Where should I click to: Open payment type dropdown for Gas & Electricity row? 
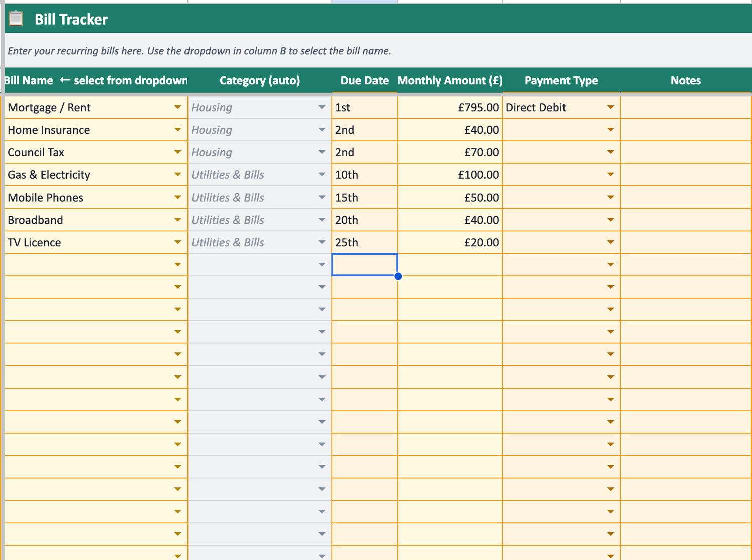[610, 175]
